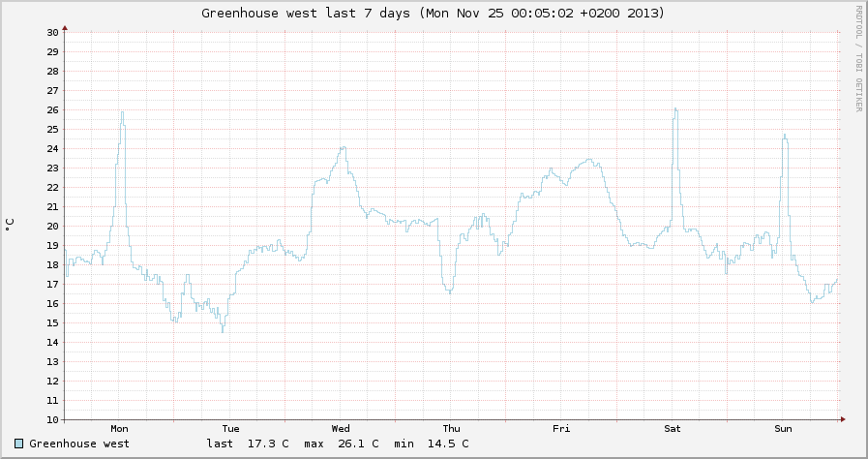Click the y-axis label '26'
The height and width of the screenshot is (459, 868).
(x=52, y=109)
